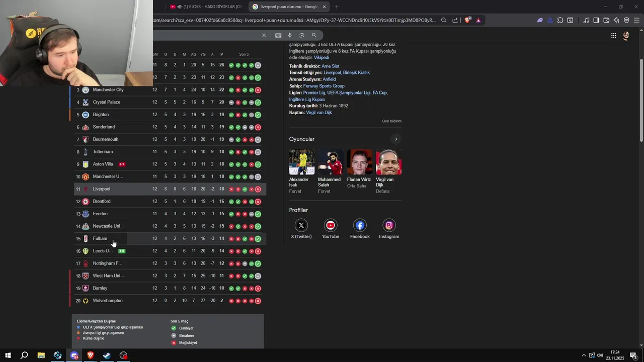
Task: Open the Extensions puzzle piece icon
Action: (x=560, y=21)
